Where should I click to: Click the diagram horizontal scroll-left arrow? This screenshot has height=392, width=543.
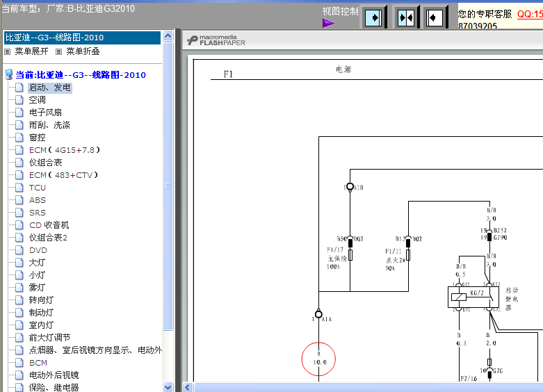coord(187,387)
